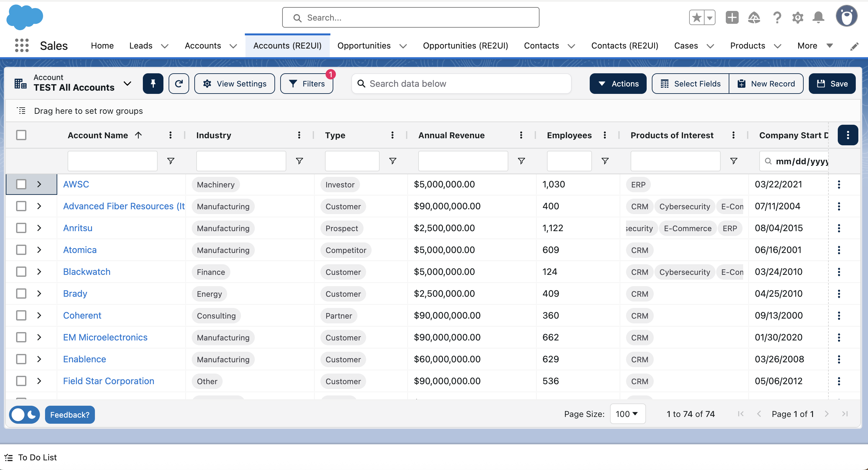Pin this list view
868x470 pixels.
(153, 84)
